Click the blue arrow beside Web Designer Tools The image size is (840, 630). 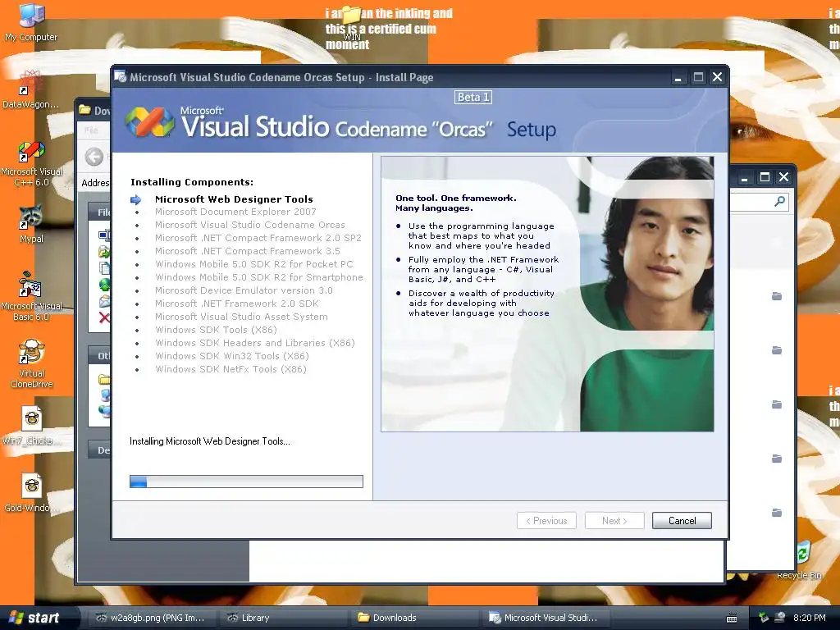click(136, 199)
